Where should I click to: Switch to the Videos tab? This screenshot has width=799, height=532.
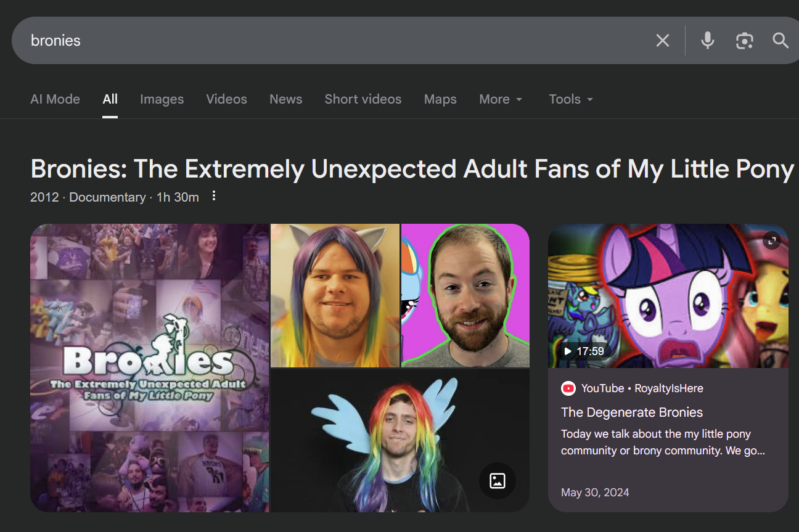[x=226, y=99]
